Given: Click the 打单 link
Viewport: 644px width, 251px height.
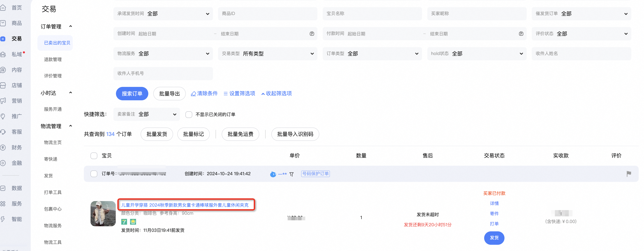Looking at the screenshot, I should click(x=494, y=224).
